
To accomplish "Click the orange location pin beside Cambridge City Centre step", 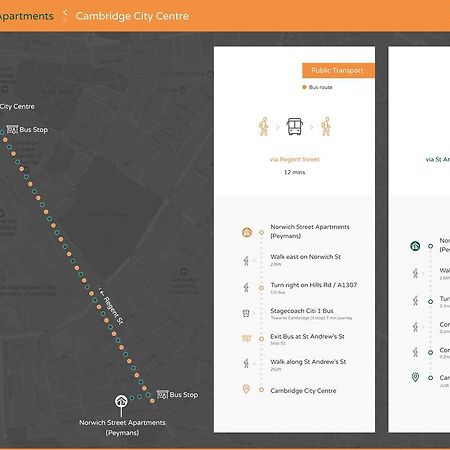I will tap(246, 389).
